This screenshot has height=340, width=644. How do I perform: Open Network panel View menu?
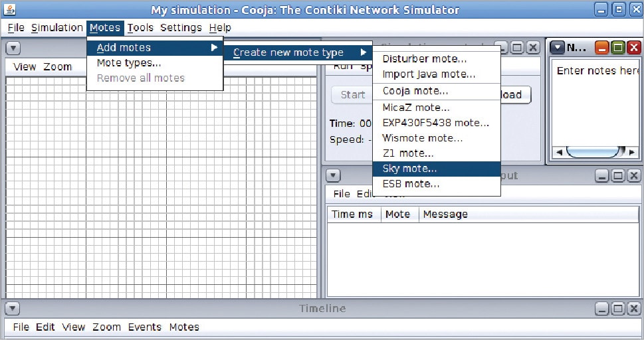pyautogui.click(x=25, y=67)
